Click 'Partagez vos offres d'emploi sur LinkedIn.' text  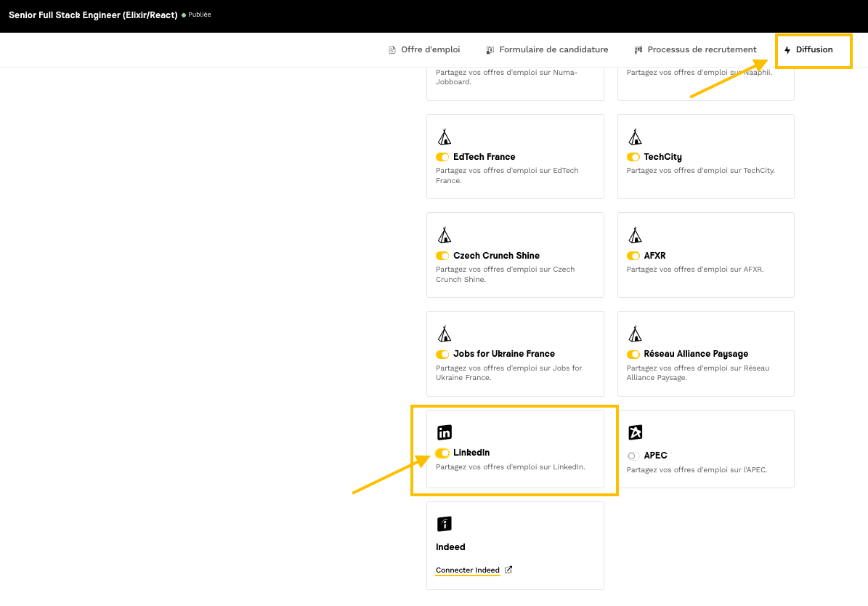[x=511, y=467]
